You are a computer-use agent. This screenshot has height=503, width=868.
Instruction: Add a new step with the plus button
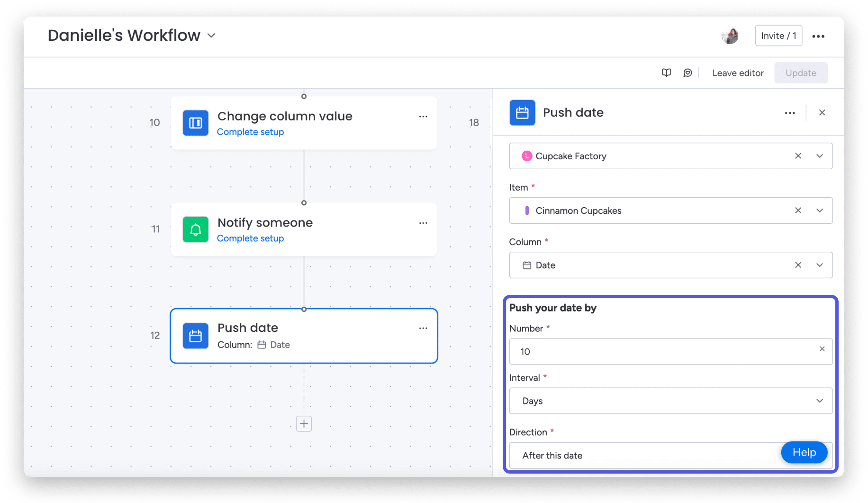304,424
